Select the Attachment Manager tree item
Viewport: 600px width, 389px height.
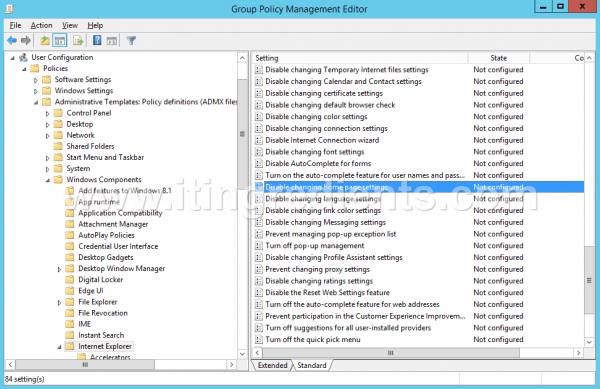tap(113, 224)
